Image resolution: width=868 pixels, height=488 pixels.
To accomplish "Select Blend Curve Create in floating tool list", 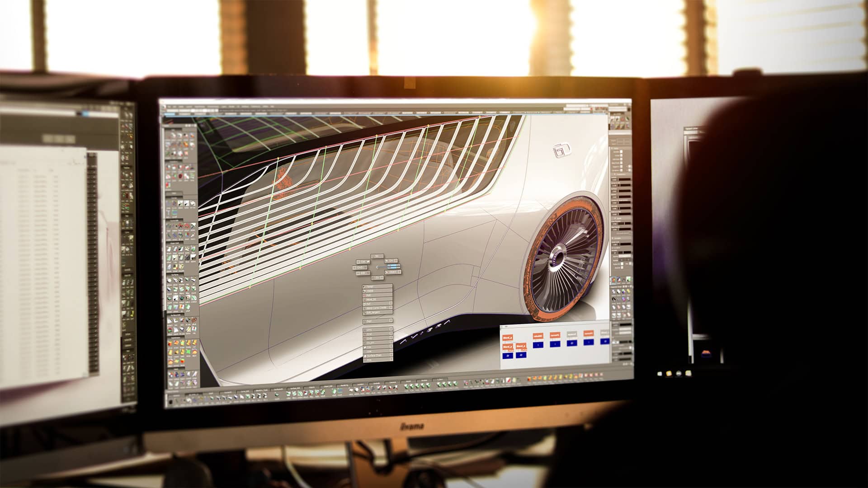I will 375,308.
